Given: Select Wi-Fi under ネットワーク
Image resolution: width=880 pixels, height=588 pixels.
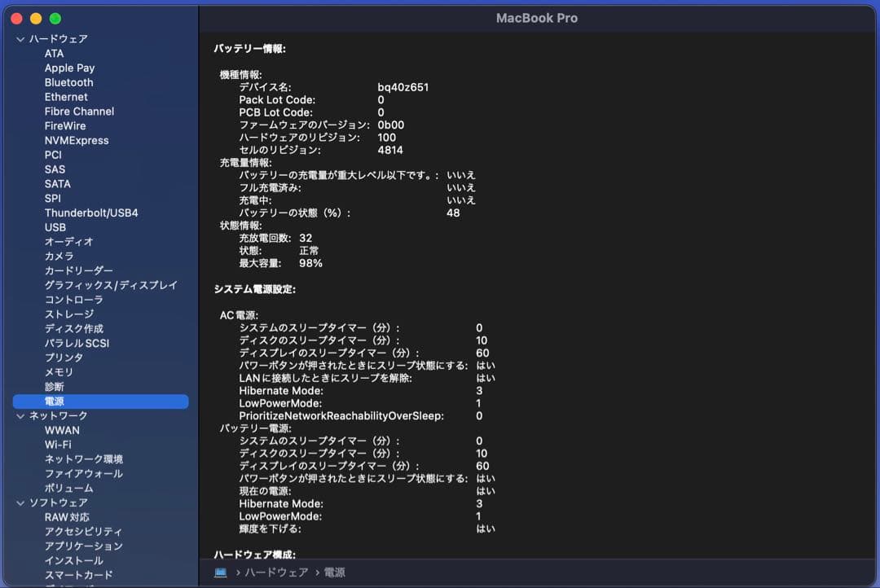Looking at the screenshot, I should tap(56, 445).
